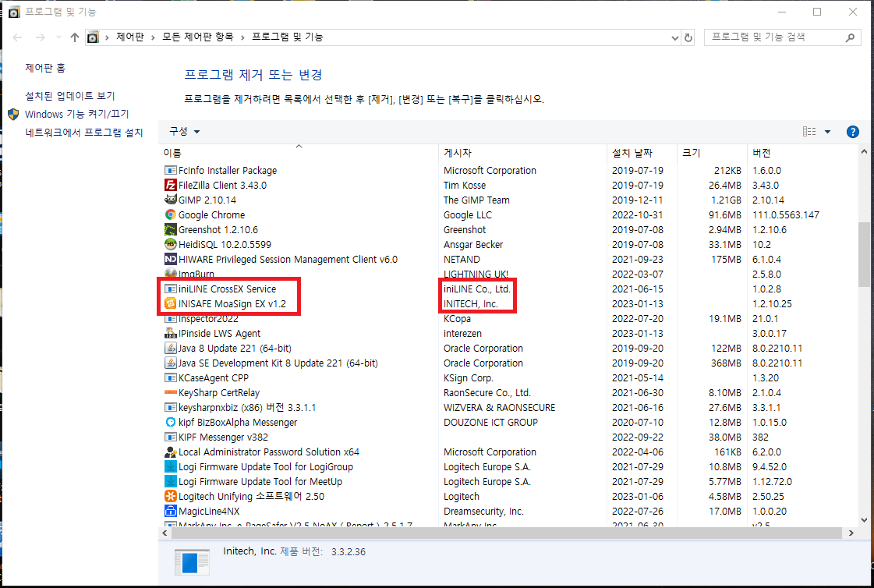
Task: Open the 구성 organize dropdown
Action: coord(185,132)
